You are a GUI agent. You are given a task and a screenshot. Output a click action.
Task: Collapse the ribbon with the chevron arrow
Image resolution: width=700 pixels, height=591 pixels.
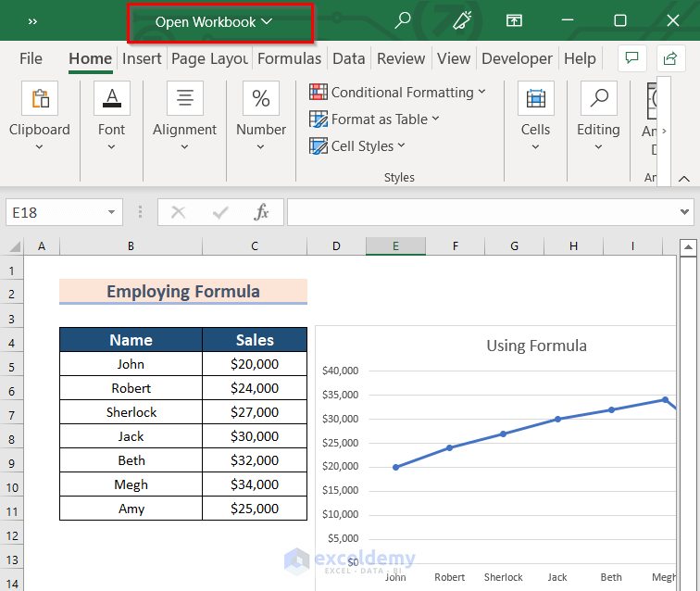click(x=684, y=178)
